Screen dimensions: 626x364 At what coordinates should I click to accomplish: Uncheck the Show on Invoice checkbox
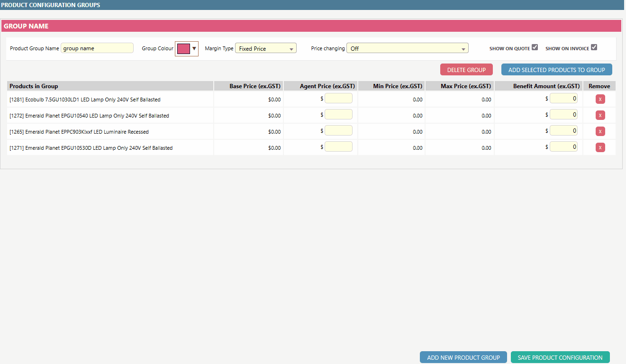tap(594, 47)
